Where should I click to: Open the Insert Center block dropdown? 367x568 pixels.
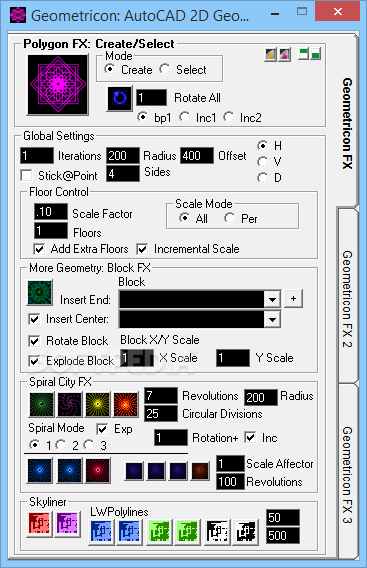tap(272, 319)
